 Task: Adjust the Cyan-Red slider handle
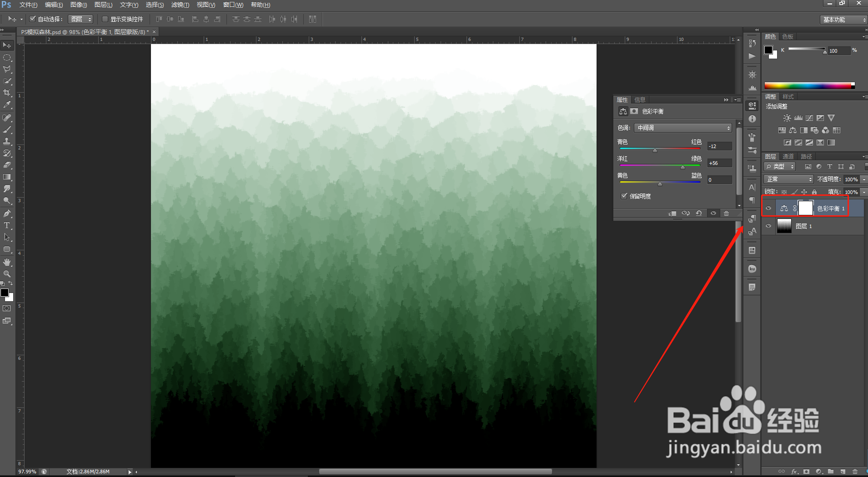tap(655, 150)
